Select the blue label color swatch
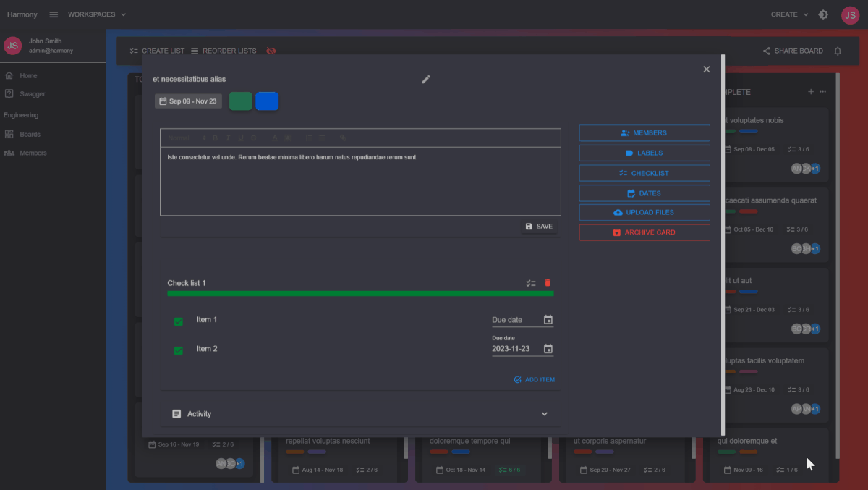The width and height of the screenshot is (868, 490). pos(267,101)
